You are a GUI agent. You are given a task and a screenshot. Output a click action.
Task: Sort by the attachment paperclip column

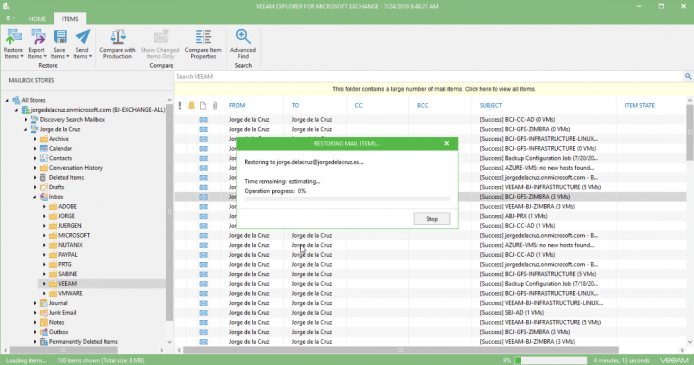pos(215,105)
